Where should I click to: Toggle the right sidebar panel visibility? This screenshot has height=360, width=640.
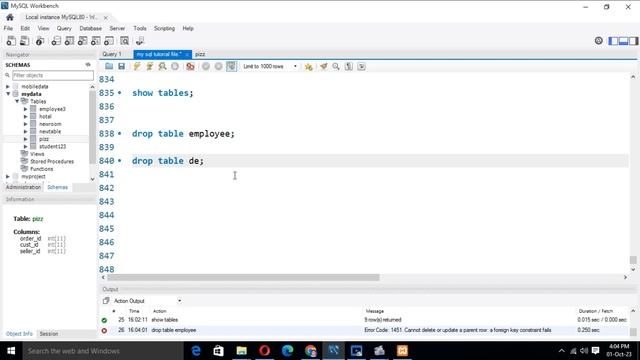[633, 41]
